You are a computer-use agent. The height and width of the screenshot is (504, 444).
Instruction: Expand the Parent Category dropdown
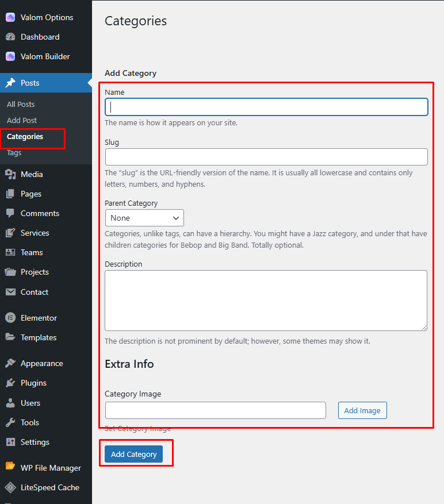point(144,218)
